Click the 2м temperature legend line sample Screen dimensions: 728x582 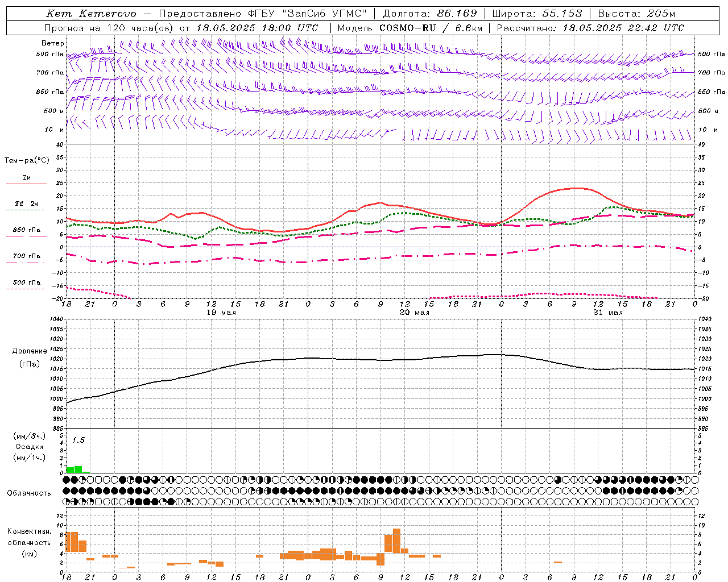click(x=26, y=184)
